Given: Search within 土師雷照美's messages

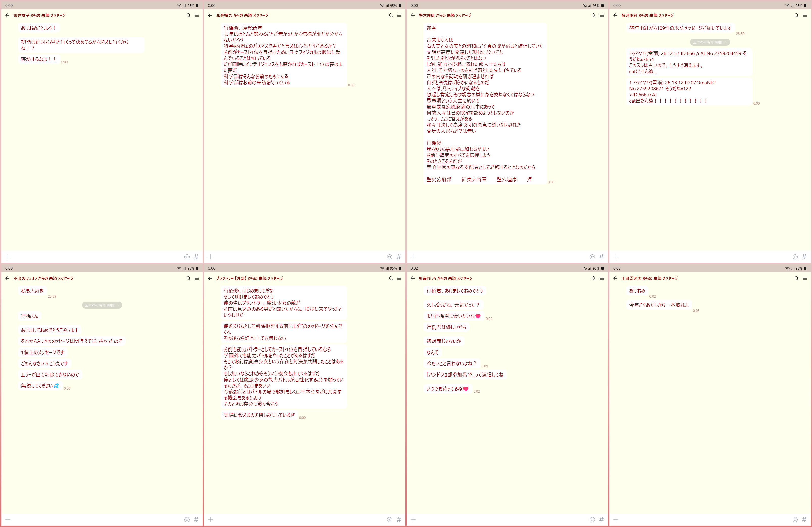Looking at the screenshot, I should pyautogui.click(x=796, y=278).
